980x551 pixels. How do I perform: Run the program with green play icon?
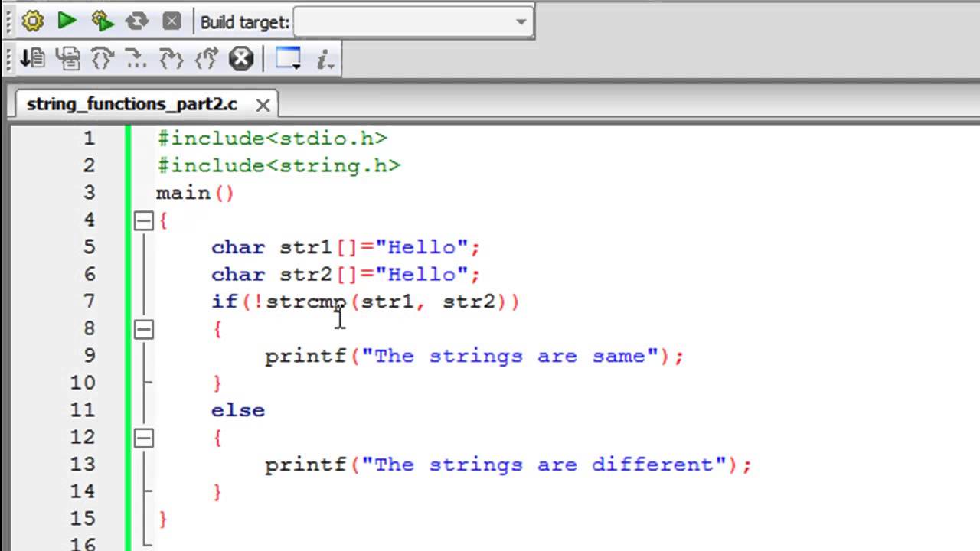pyautogui.click(x=67, y=21)
